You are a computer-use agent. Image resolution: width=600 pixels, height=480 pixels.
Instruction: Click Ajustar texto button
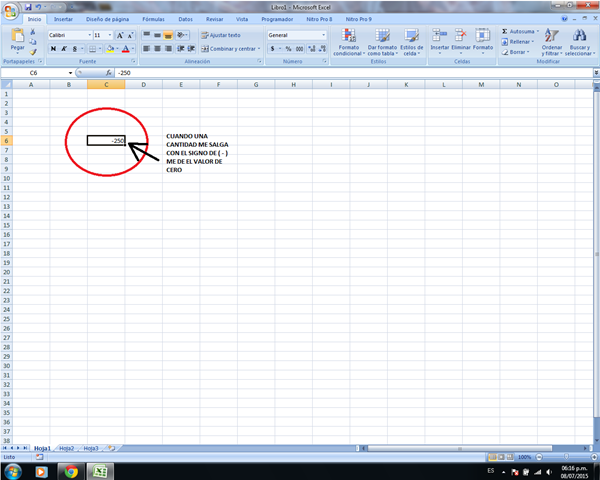tap(221, 35)
